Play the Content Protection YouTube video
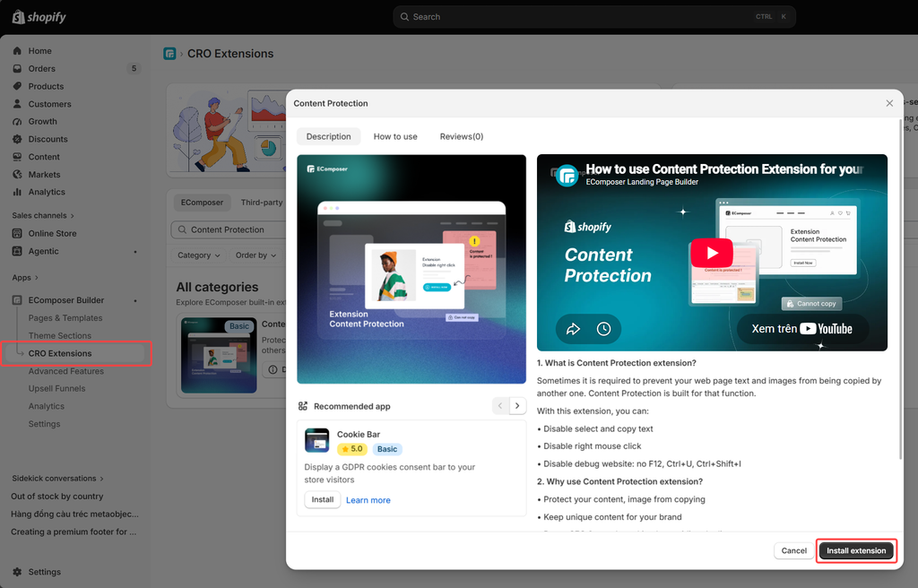Viewport: 918px width, 588px height. pos(712,253)
